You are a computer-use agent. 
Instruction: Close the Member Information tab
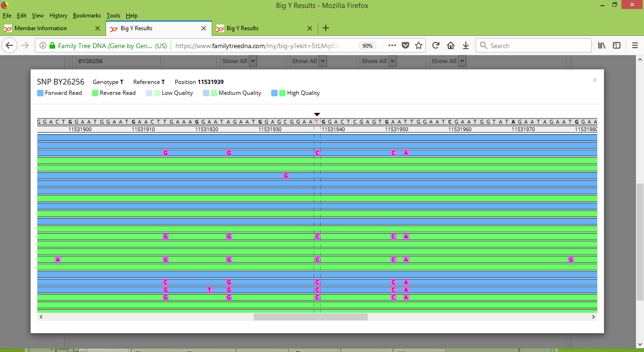(x=98, y=28)
